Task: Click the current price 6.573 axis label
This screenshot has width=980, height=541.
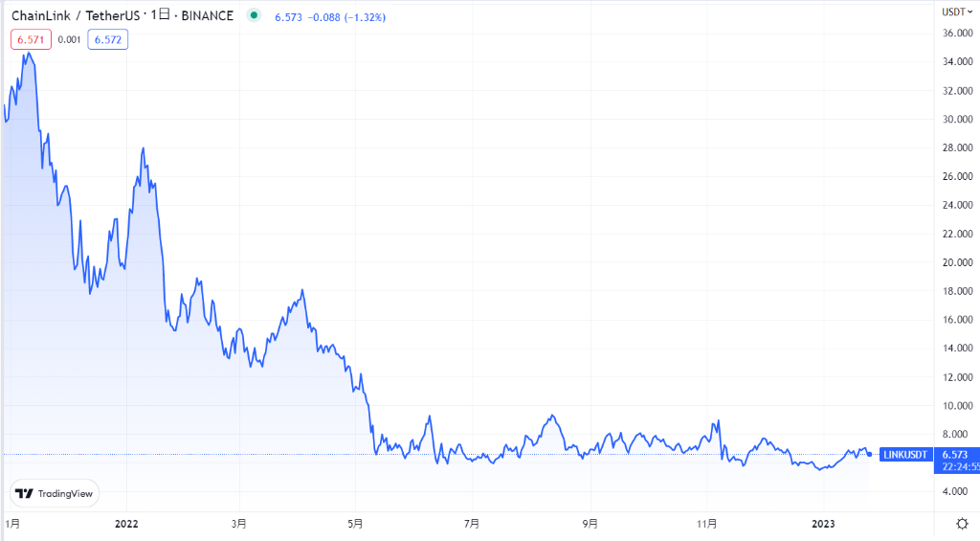Action: pyautogui.click(x=955, y=455)
